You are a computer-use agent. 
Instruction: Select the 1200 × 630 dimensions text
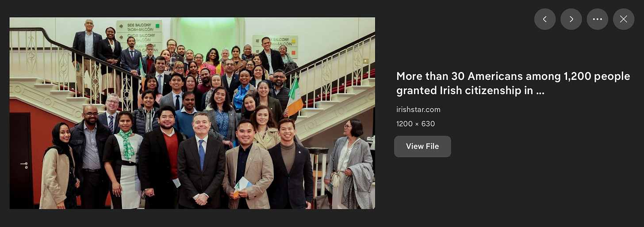click(416, 124)
